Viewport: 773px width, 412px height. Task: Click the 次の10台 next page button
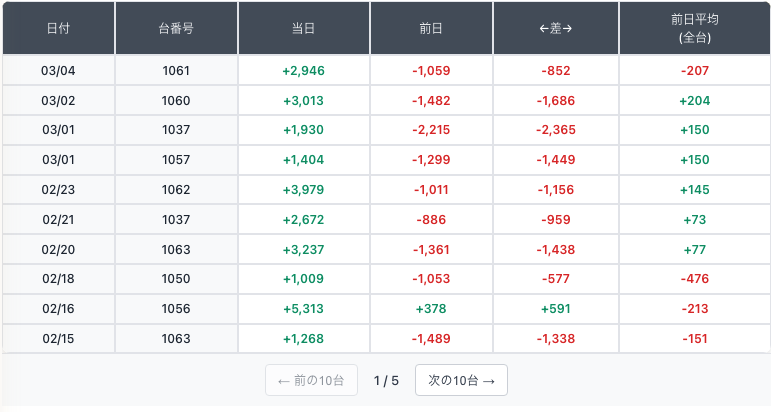tap(461, 380)
